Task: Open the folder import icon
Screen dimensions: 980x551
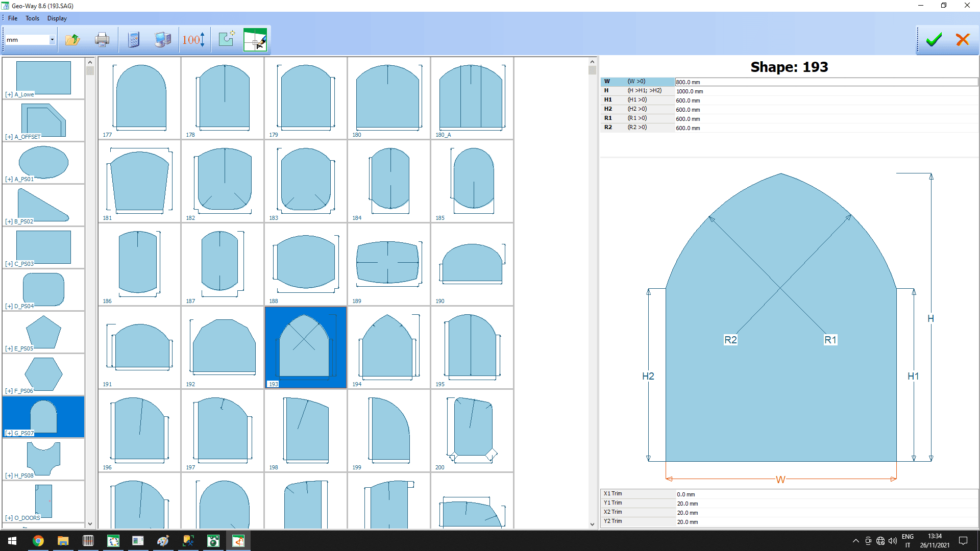Action: (x=72, y=40)
